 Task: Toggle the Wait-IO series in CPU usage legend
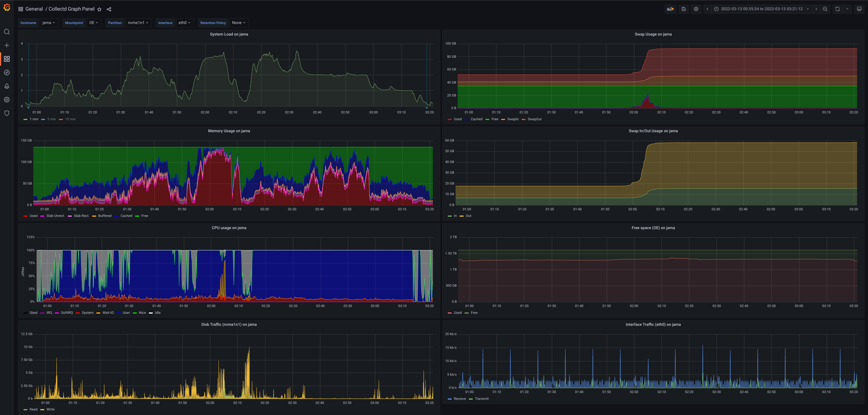coord(108,312)
